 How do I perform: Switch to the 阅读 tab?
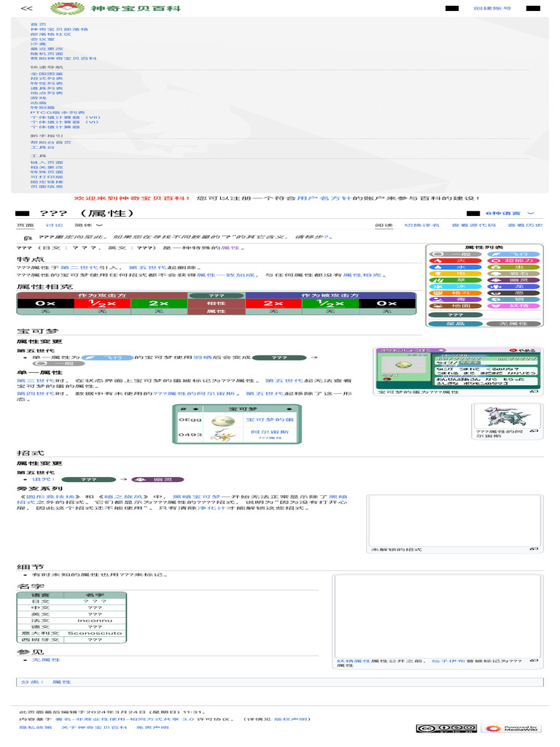point(384,225)
